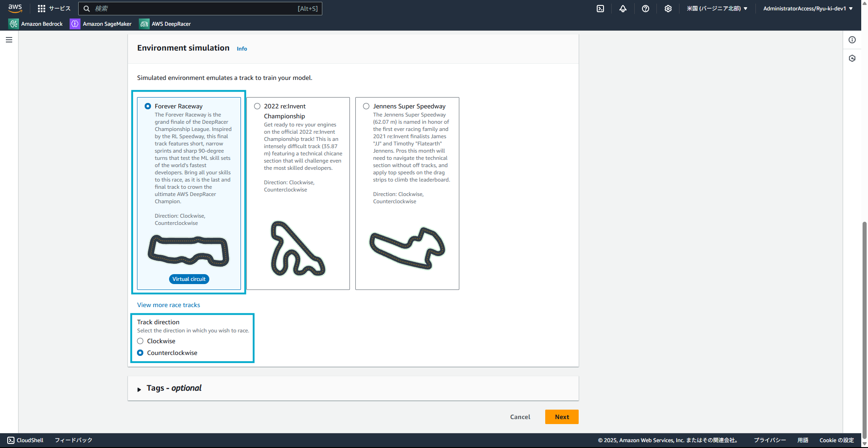Open the settings gear
The width and height of the screenshot is (868, 448).
pyautogui.click(x=668, y=9)
